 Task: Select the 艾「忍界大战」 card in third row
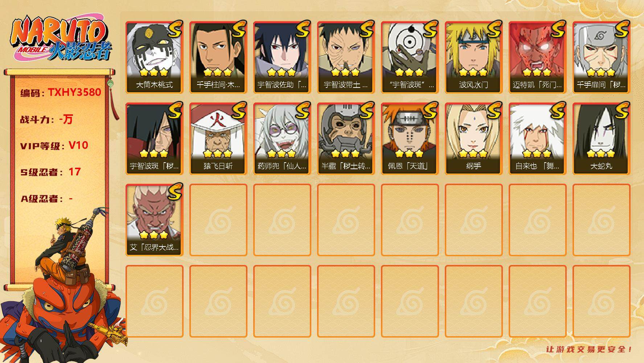(x=154, y=220)
